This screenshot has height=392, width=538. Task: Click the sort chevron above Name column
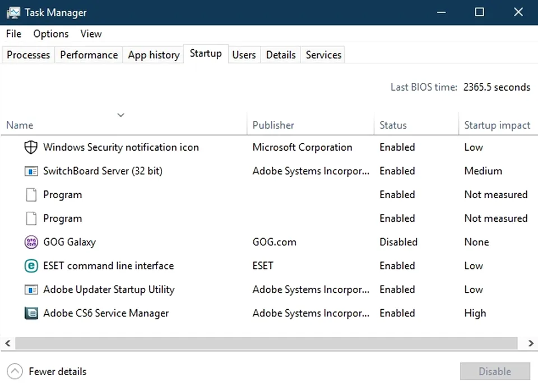(121, 115)
